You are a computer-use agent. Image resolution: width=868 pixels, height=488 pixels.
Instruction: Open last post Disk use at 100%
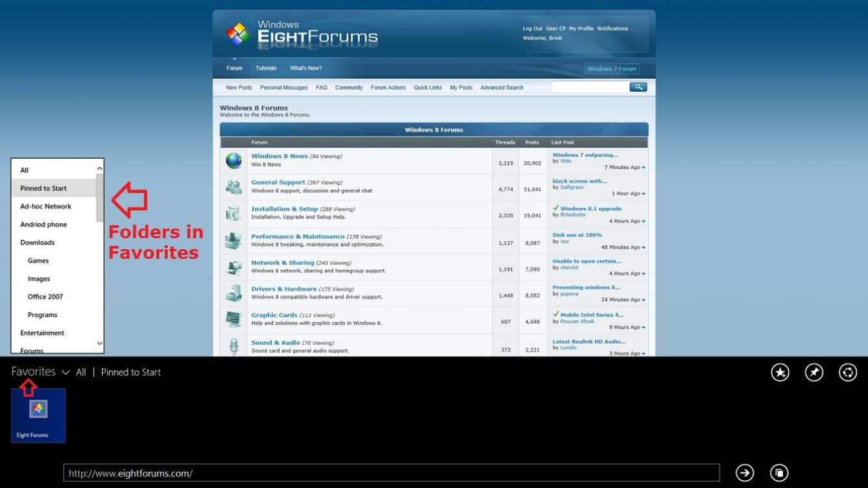coord(577,235)
